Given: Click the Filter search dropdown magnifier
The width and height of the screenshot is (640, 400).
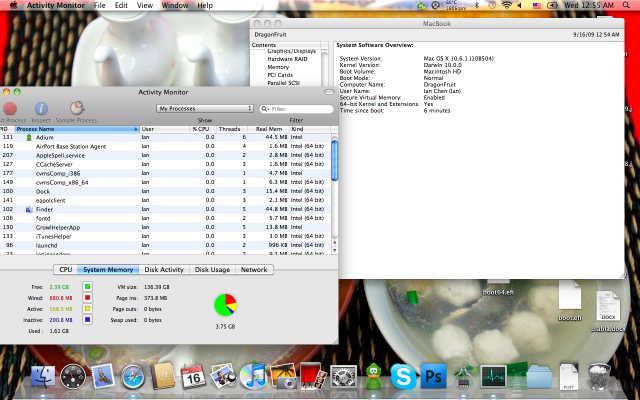Looking at the screenshot, I should [265, 109].
